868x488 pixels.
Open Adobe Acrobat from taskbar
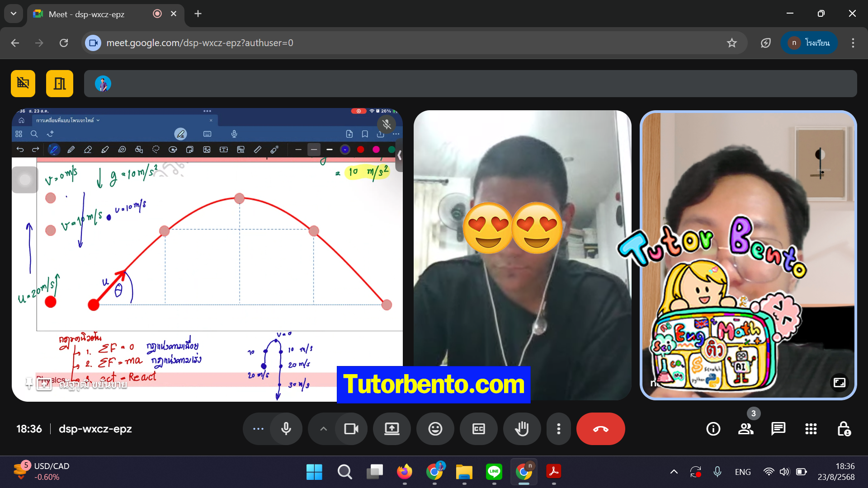(x=553, y=472)
